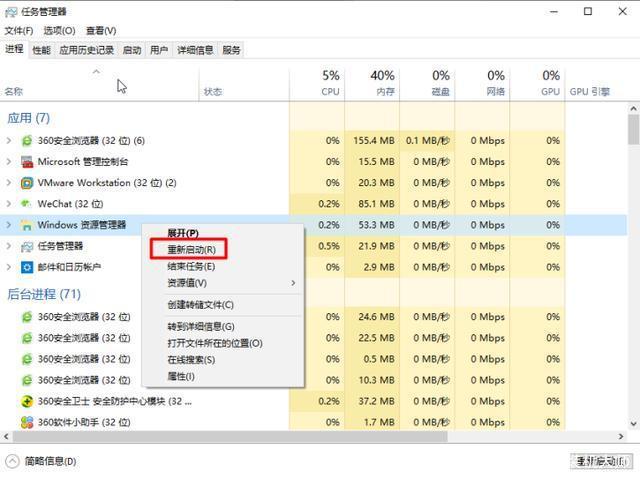This screenshot has height=479, width=640.
Task: Click the vertical scrollbar down arrow
Action: (x=633, y=424)
